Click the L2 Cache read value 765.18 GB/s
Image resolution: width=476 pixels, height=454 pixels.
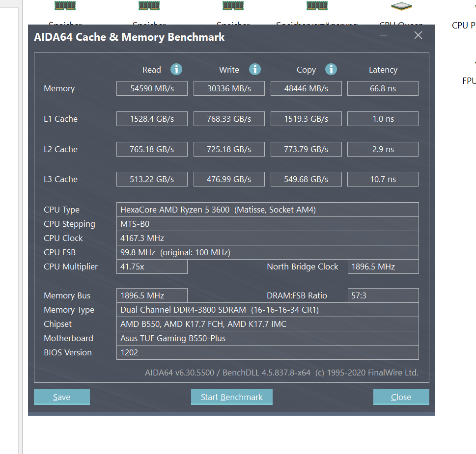pyautogui.click(x=152, y=149)
